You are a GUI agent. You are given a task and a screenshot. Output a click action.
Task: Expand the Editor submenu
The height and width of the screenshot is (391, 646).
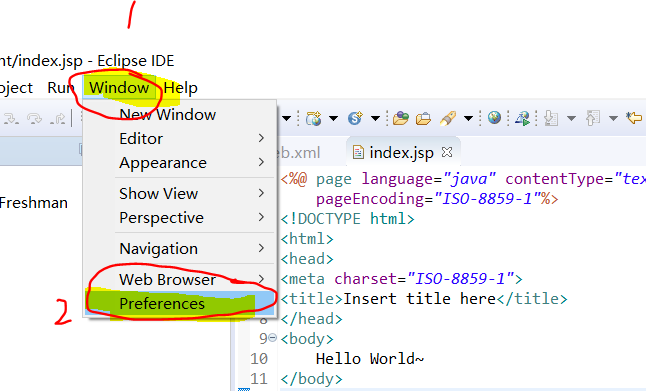pos(179,138)
